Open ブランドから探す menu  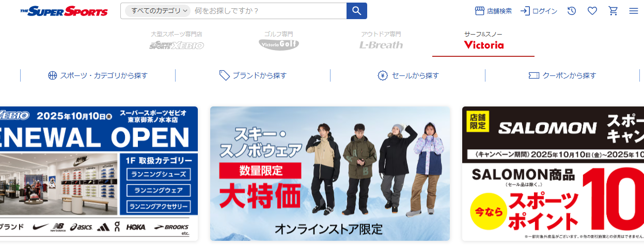253,75
